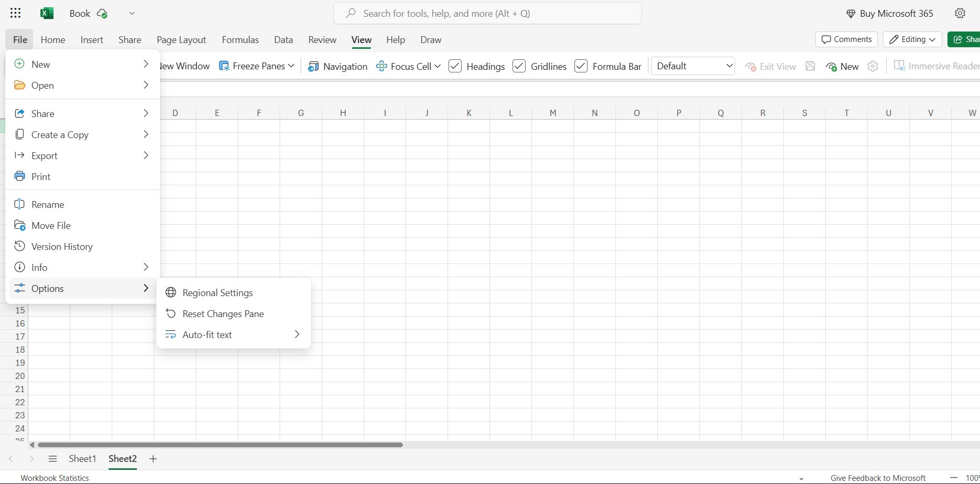Viewport: 980px width, 484px height.
Task: Toggle the Headings checkbox
Action: coord(455,66)
